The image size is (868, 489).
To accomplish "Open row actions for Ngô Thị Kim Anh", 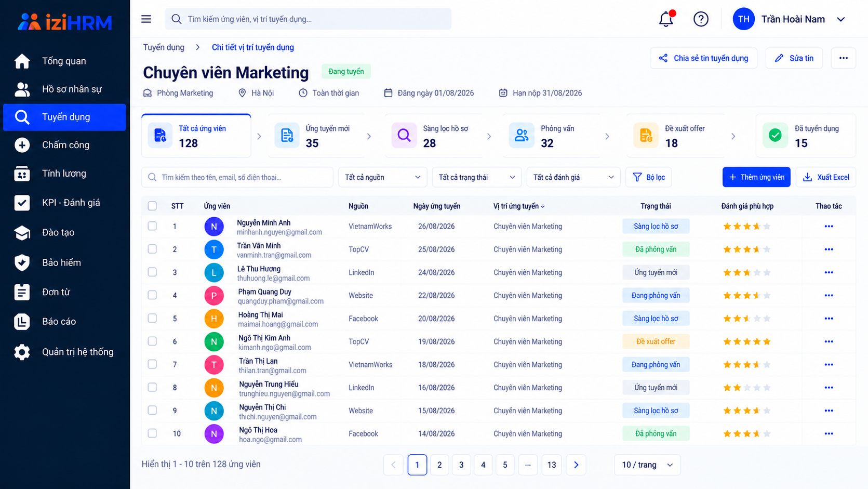I will click(829, 341).
